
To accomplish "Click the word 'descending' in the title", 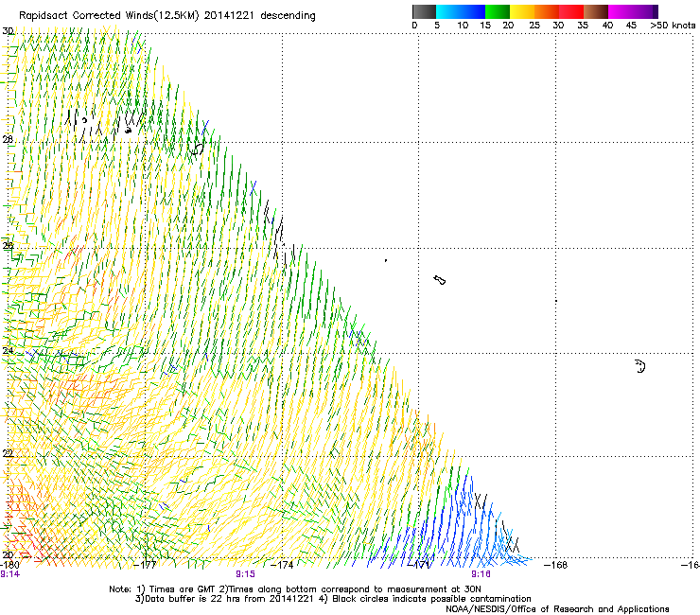I will click(288, 16).
